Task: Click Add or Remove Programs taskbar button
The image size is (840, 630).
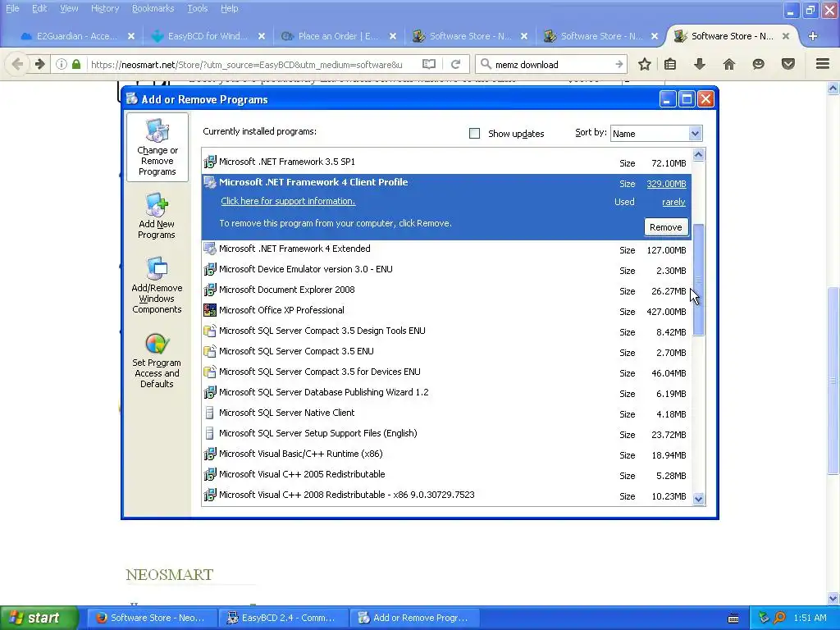Action: coord(416,618)
